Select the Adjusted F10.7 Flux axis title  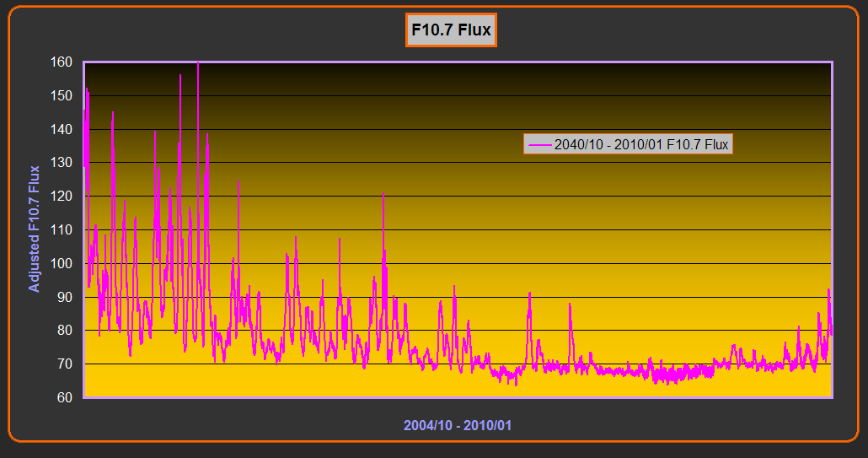tap(35, 229)
